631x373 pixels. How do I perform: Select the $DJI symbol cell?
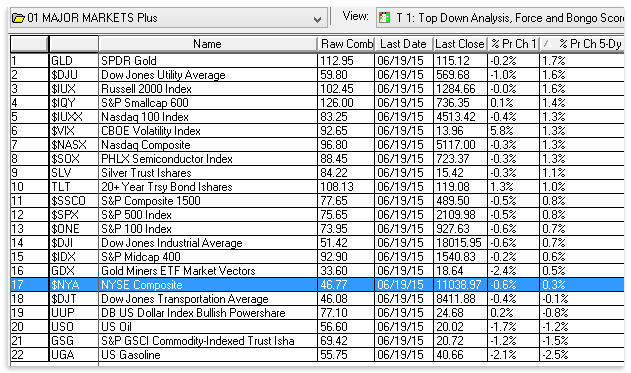click(74, 243)
